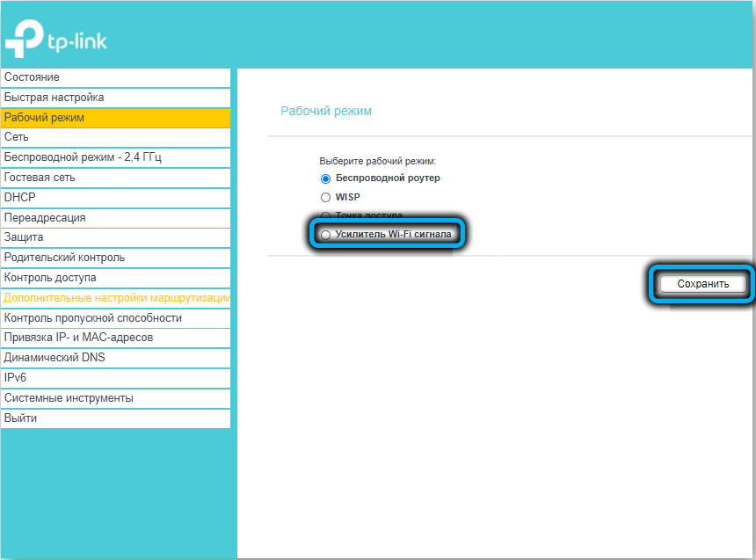Choose the WISP mode radio button
The image size is (756, 560).
click(326, 198)
